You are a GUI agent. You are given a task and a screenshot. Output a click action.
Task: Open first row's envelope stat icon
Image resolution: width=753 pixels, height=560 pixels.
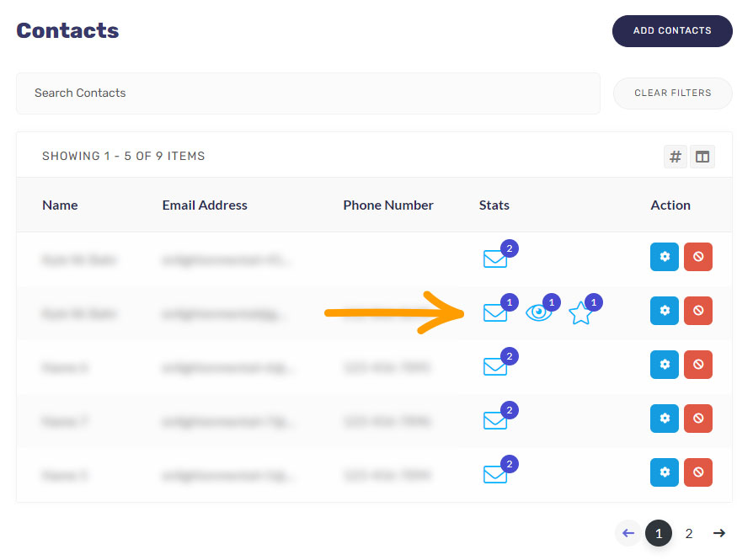pos(495,259)
